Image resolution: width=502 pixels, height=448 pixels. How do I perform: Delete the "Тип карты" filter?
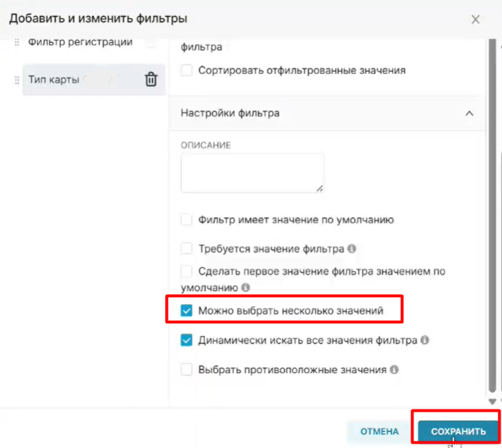(150, 80)
